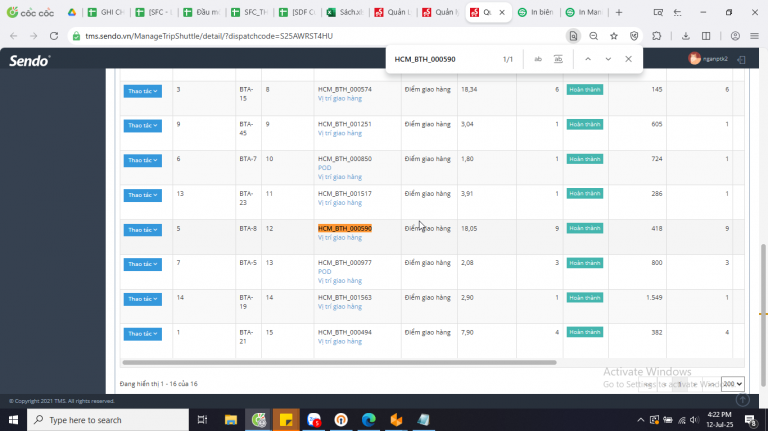Open the browser profile icon
This screenshot has height=431, width=768.
click(x=735, y=36)
